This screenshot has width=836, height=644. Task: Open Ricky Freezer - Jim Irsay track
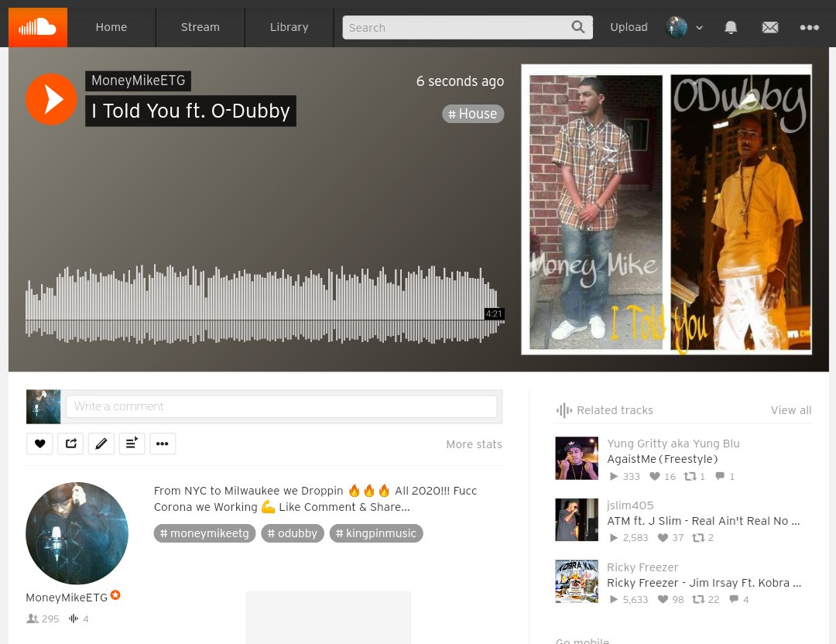click(x=704, y=583)
